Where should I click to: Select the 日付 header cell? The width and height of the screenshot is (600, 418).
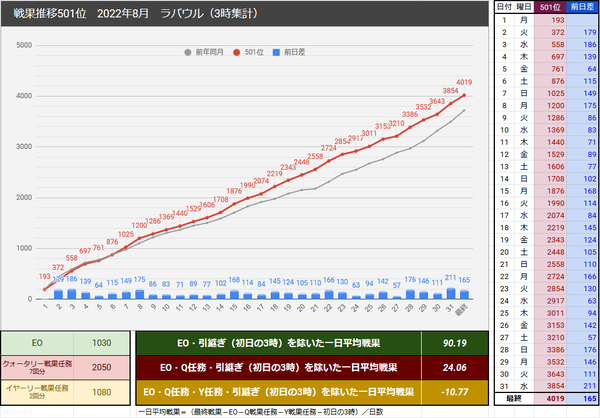(x=504, y=7)
